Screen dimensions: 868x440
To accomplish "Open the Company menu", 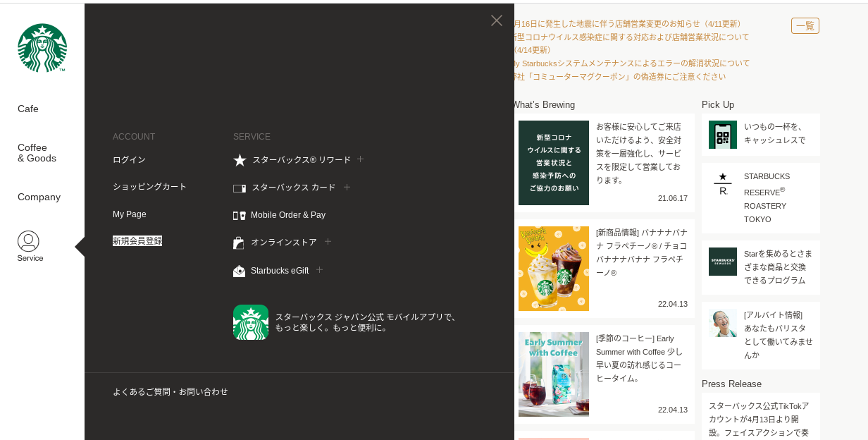I will 39,197.
